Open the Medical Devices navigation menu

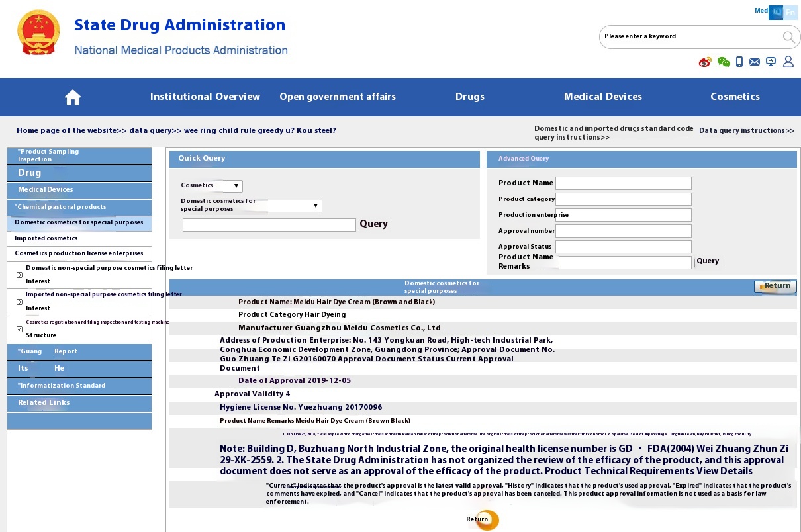pos(602,97)
